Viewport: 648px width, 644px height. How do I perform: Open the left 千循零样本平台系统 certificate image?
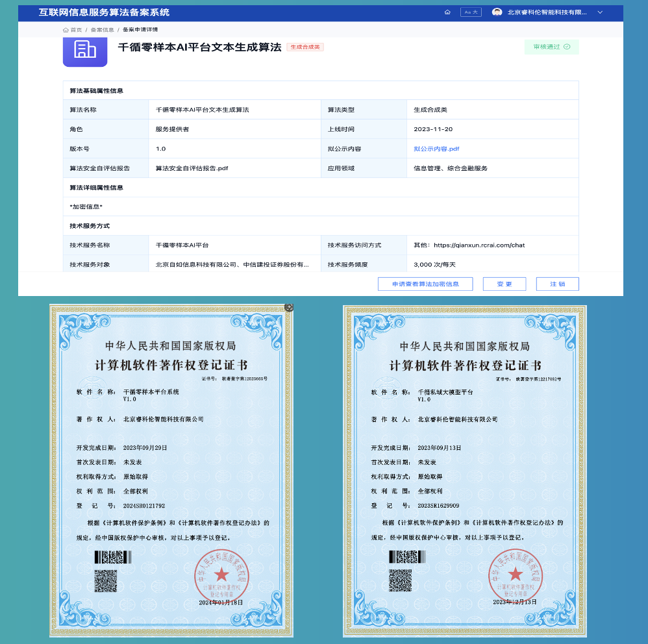171,471
